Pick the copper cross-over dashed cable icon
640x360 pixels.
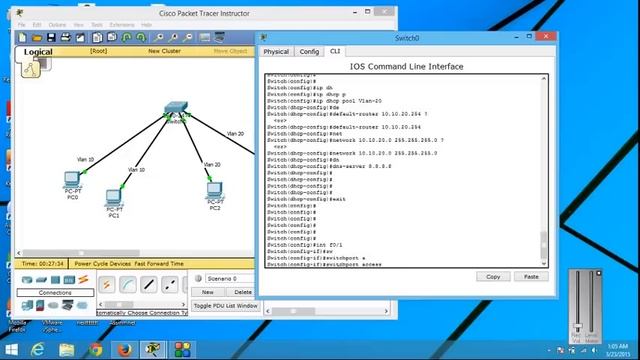tap(169, 284)
